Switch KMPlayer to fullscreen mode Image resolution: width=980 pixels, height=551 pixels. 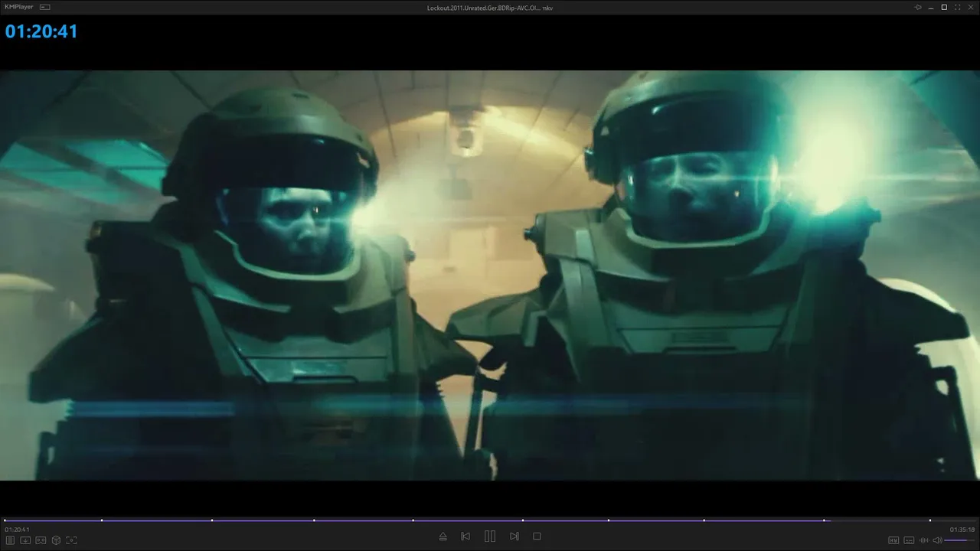coord(956,7)
